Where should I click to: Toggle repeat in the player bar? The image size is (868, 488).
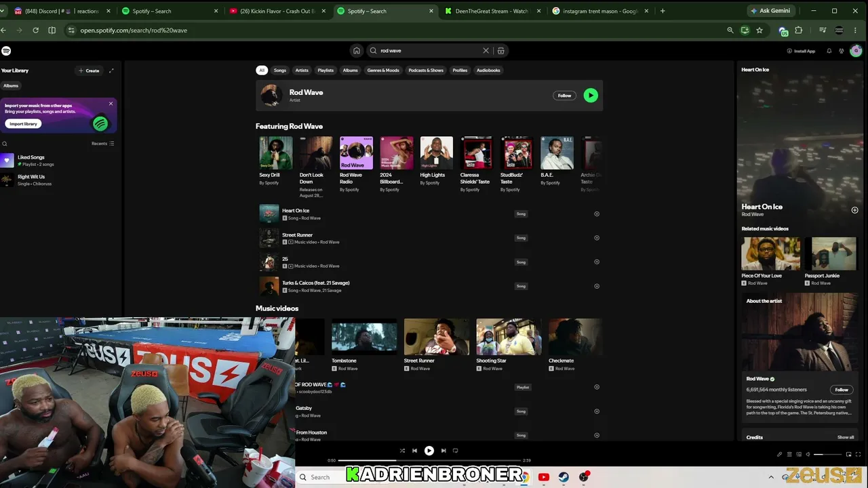coord(455,451)
